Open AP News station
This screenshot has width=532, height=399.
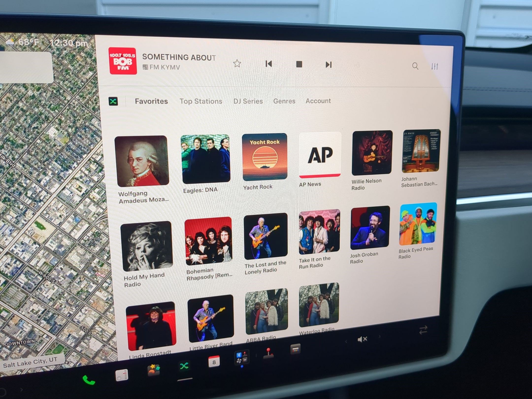coord(320,155)
